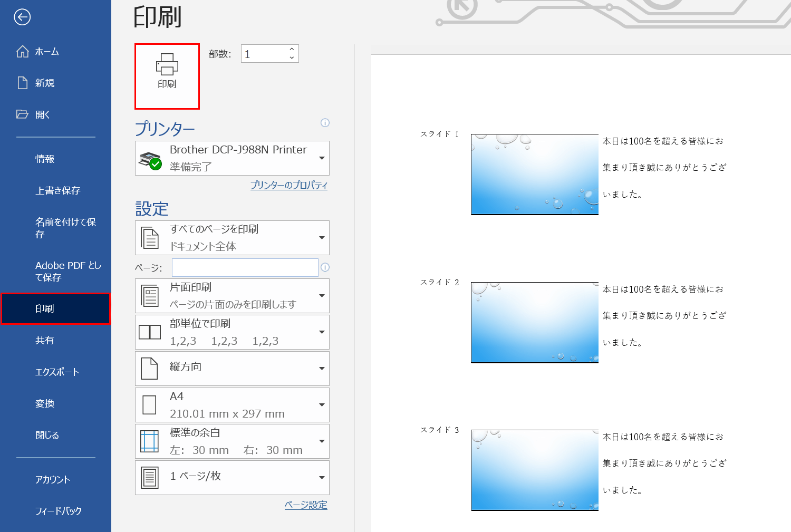Open the A4 paper size dropdown
Viewport: 791px width, 532px height.
click(233, 405)
